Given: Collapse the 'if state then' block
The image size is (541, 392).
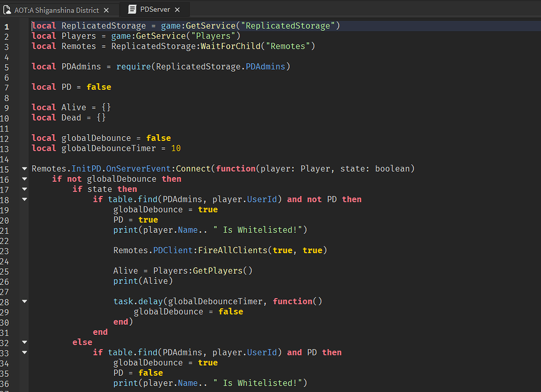Looking at the screenshot, I should [x=24, y=189].
